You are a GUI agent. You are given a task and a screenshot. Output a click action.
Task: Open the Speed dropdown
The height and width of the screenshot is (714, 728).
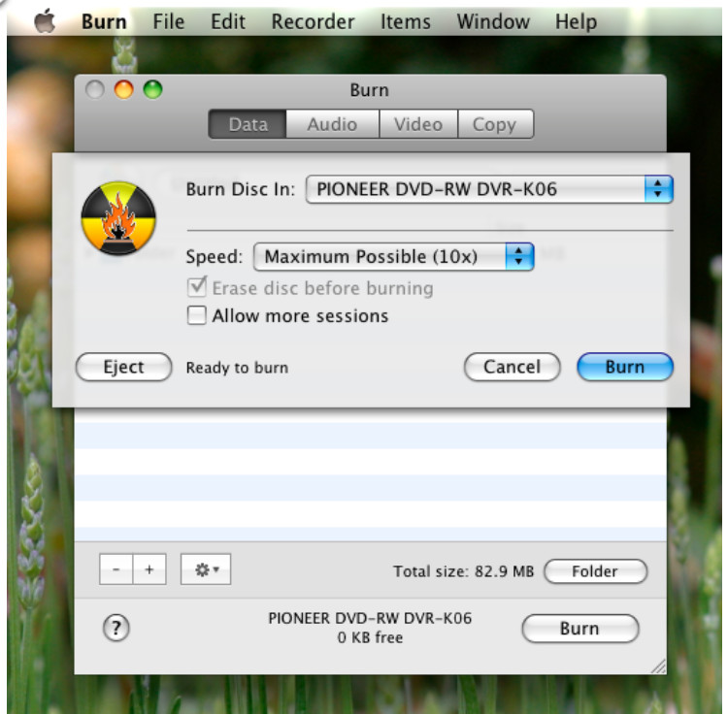point(394,256)
